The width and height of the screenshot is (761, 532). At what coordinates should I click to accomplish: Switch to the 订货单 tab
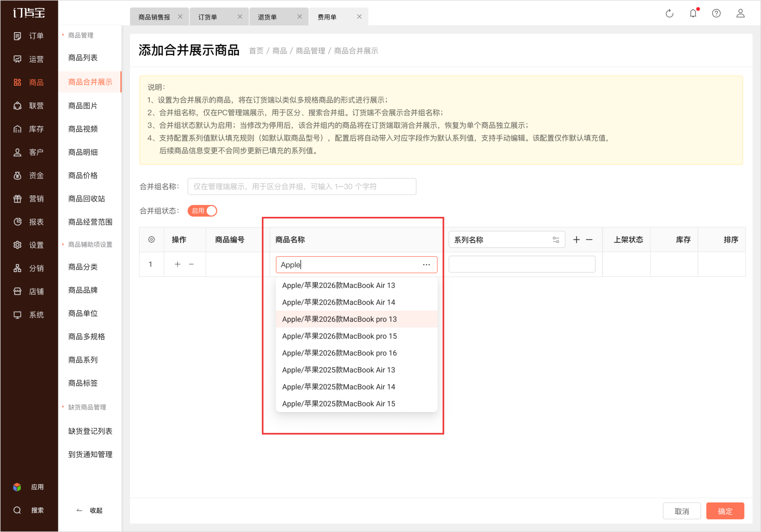pyautogui.click(x=208, y=17)
